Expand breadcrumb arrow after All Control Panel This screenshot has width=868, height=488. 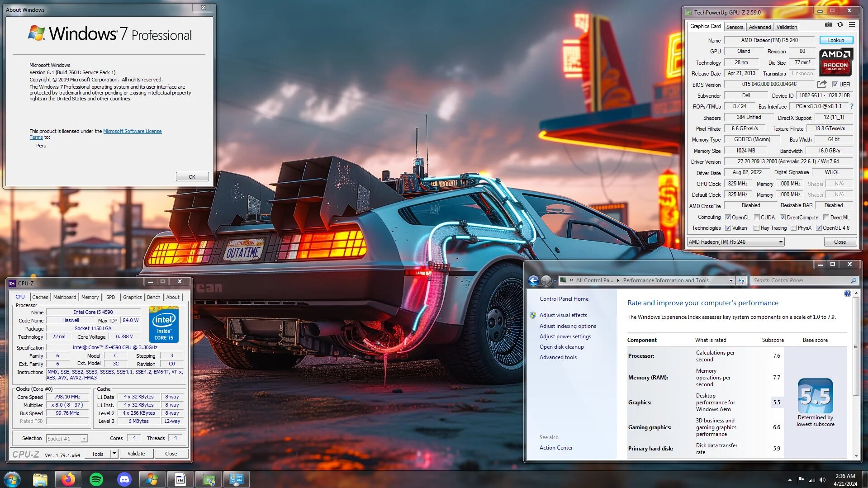618,280
